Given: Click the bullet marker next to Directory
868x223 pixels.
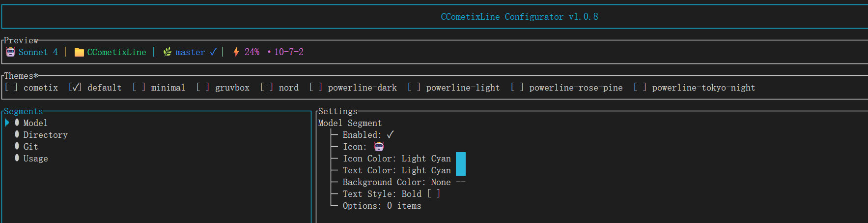Looking at the screenshot, I should pos(17,134).
